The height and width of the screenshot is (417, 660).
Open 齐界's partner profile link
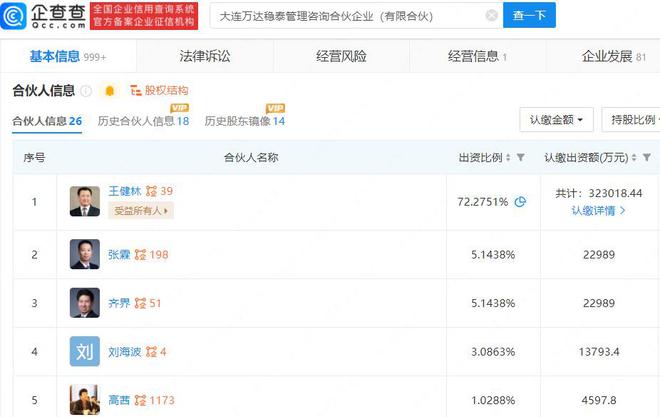pyautogui.click(x=119, y=303)
